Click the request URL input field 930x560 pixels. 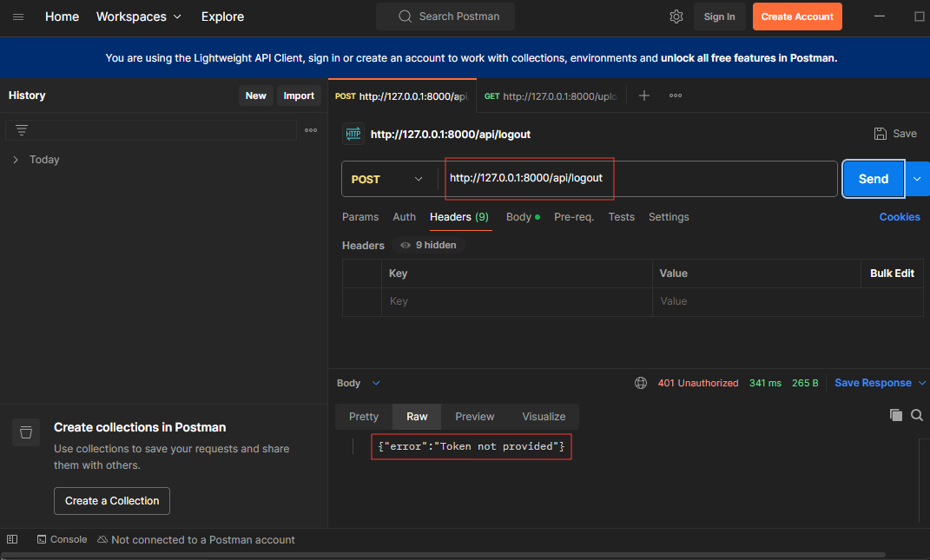click(x=638, y=179)
